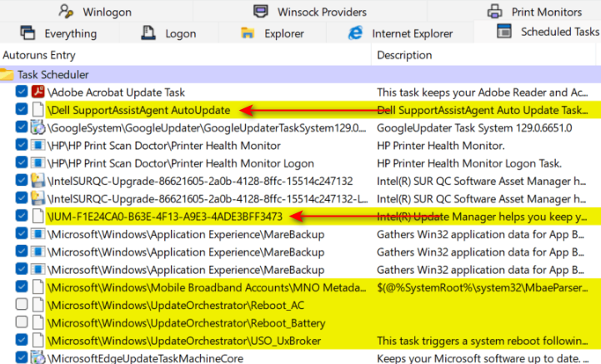Click the Printer Health Monitor Logon icon
This screenshot has height=364, width=601.
(x=38, y=163)
